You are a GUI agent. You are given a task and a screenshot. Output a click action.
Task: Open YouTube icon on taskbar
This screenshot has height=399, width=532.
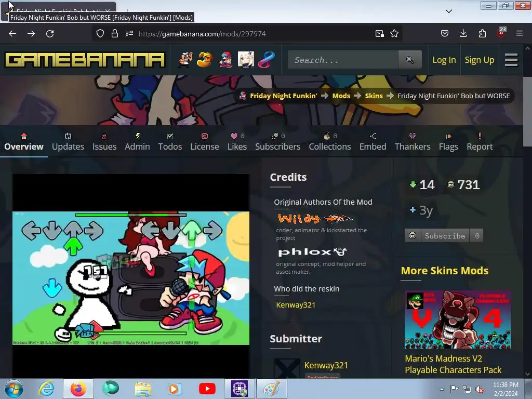pyautogui.click(x=207, y=389)
